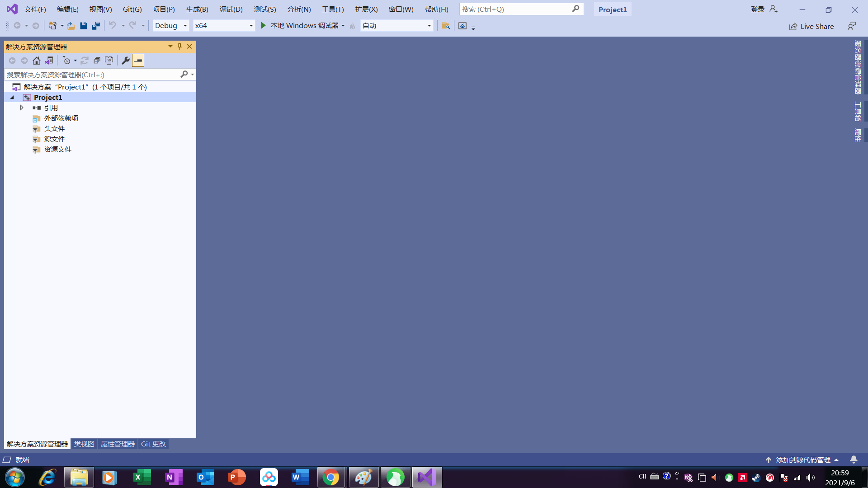The width and height of the screenshot is (868, 488).
Task: Click the screenshot-style window icon in the toolbar
Action: pyautogui.click(x=462, y=26)
